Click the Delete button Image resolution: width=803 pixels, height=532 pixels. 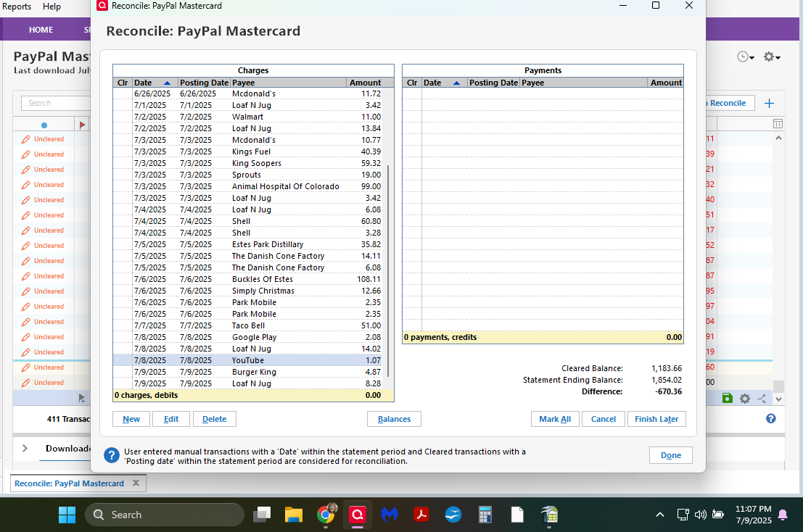pos(214,419)
